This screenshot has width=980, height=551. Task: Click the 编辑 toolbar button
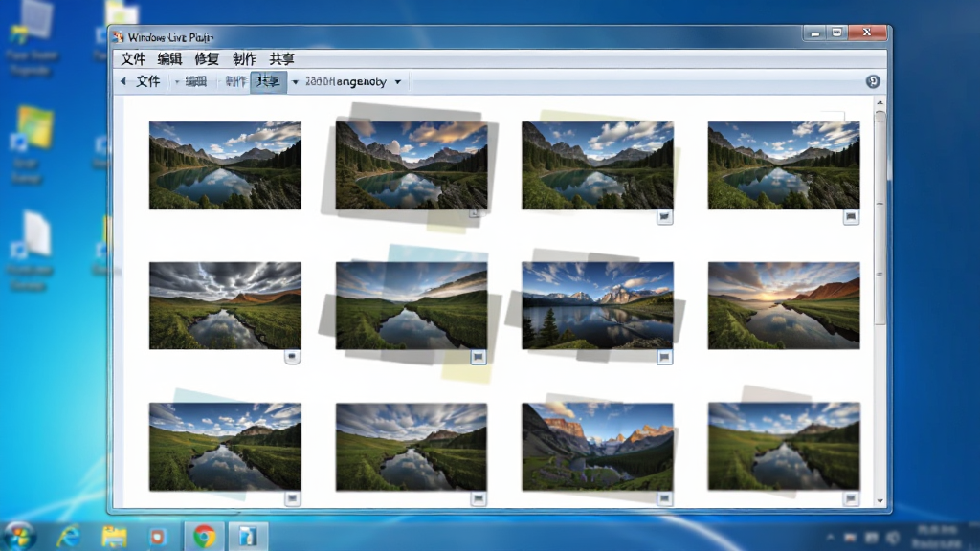[195, 82]
